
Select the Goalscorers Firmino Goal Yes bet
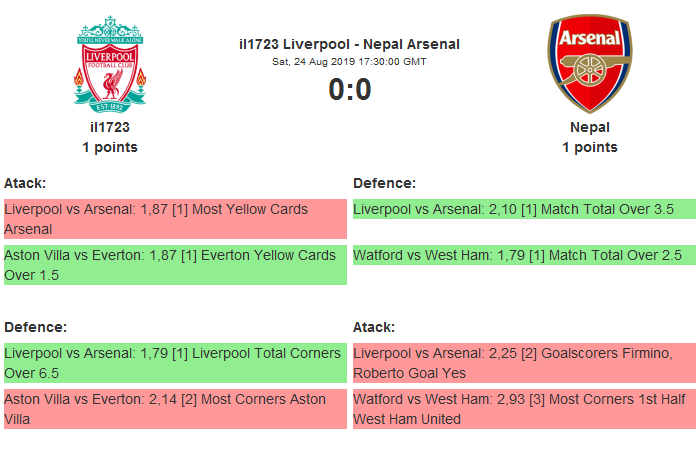(x=525, y=363)
